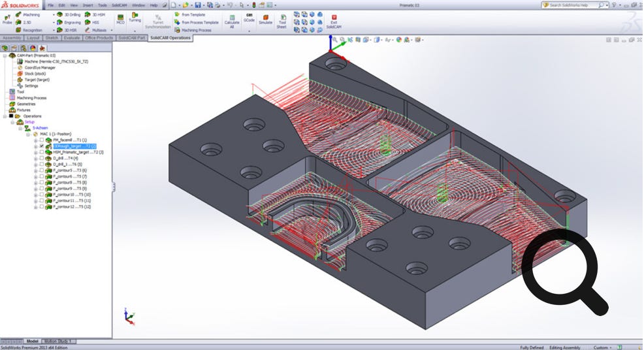Click from Template button
This screenshot has height=350, width=644.
tap(190, 15)
